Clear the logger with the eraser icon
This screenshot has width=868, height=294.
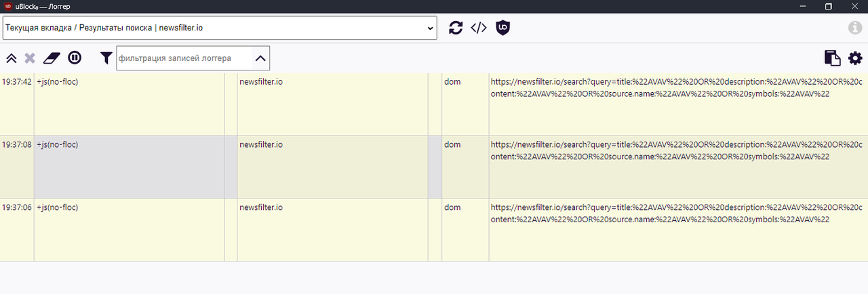click(x=52, y=58)
